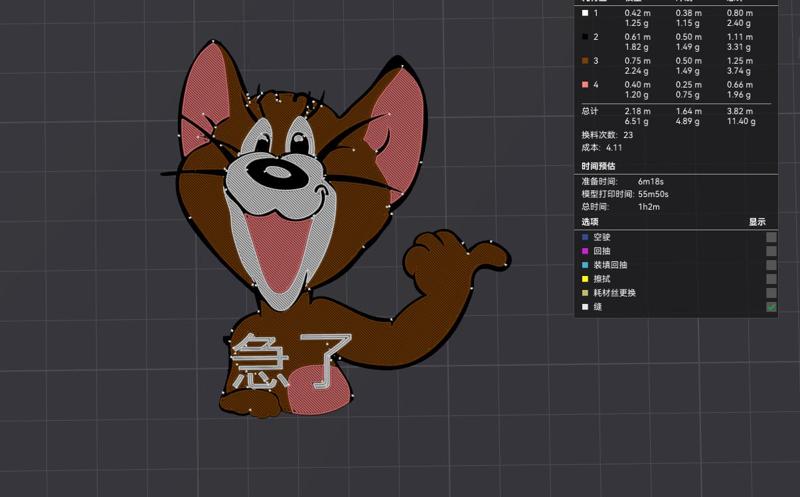This screenshot has width=800, height=497.
Task: Check the 装填回抽 display checkbox
Action: coord(771,265)
